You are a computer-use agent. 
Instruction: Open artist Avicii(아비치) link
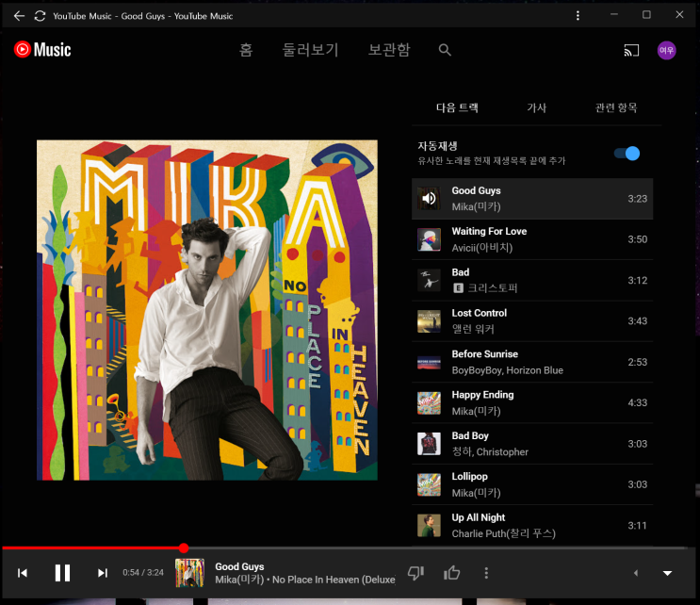point(482,248)
